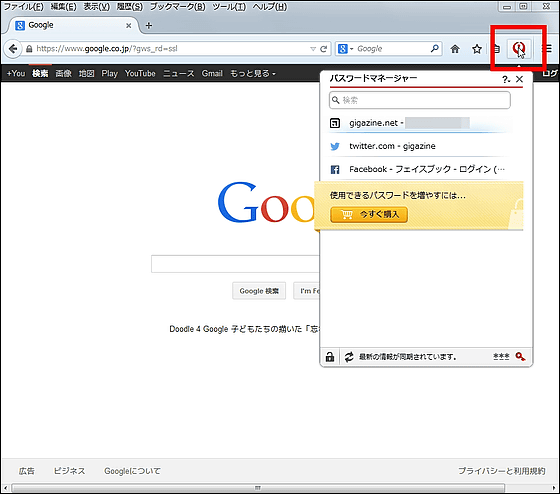
Task: Click the gigazine.net site icon
Action: pyautogui.click(x=335, y=123)
